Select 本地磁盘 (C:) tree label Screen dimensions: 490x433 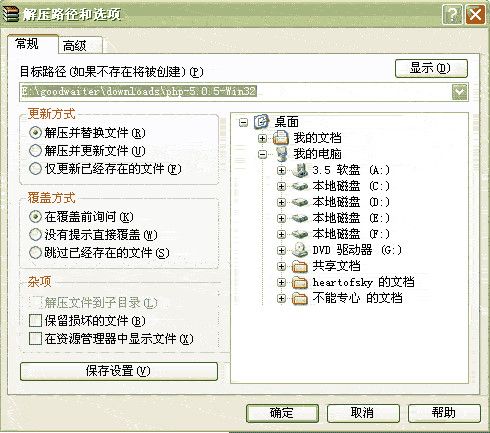click(351, 186)
